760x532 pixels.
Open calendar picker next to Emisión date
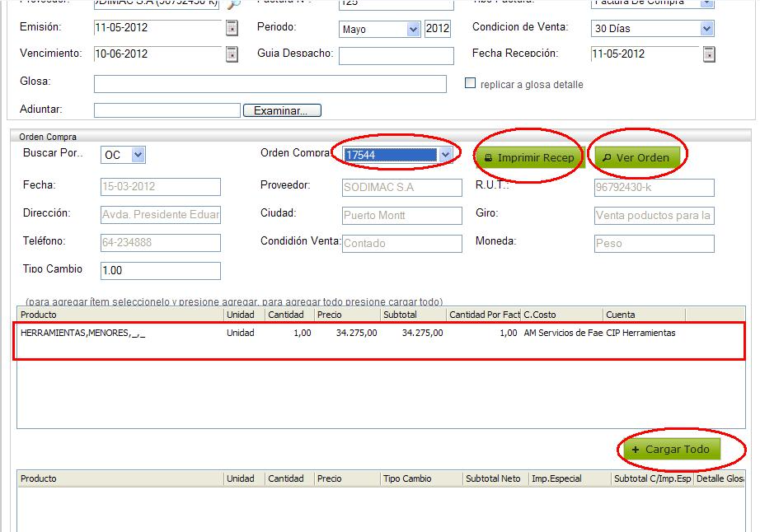(x=232, y=28)
